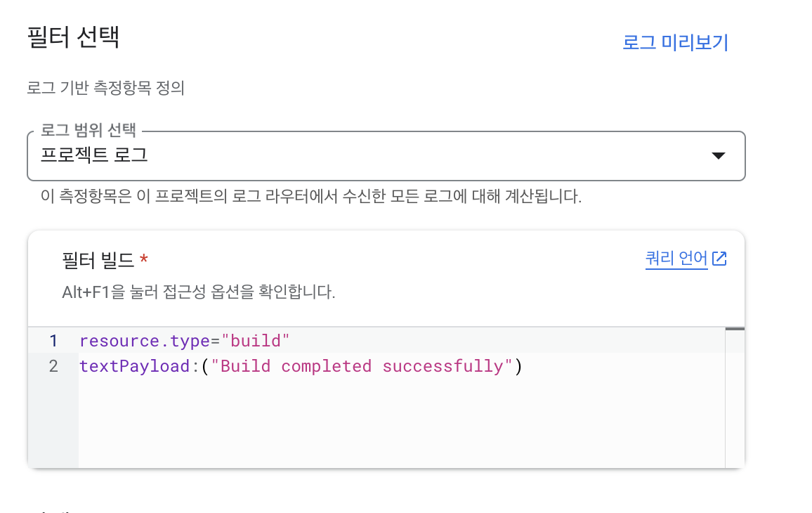812x513 pixels.
Task: Click the external-link icon beside 쿼리 언어
Action: [719, 258]
